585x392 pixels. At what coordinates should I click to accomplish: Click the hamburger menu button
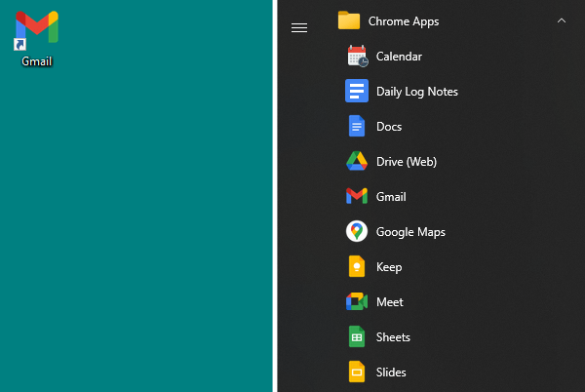(x=299, y=28)
